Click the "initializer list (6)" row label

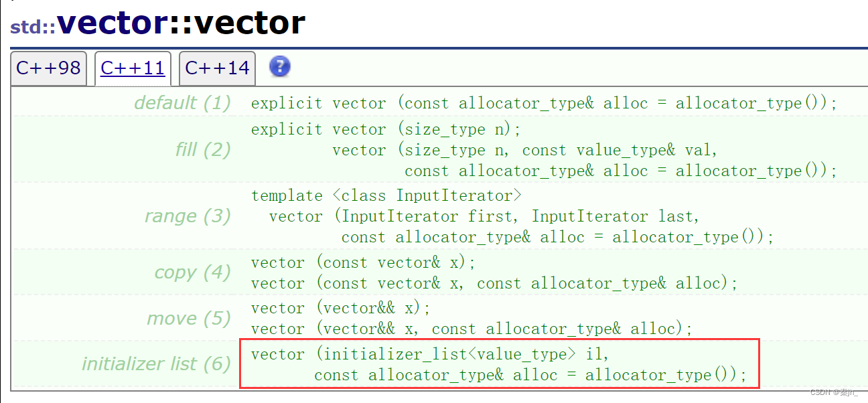click(156, 364)
